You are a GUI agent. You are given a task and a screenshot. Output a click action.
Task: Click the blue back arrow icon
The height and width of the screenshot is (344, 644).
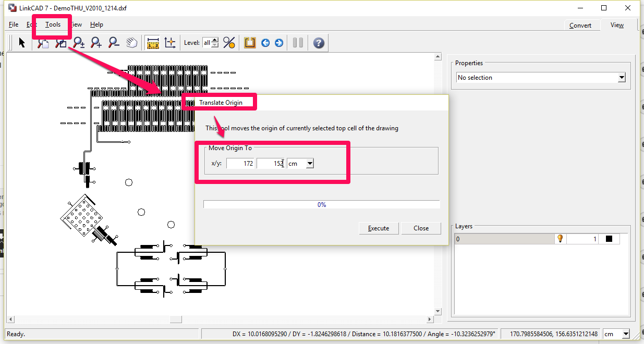[x=265, y=43]
